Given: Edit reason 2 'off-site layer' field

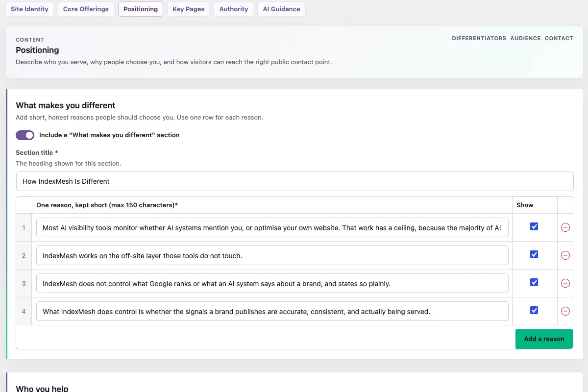Looking at the screenshot, I should tap(272, 256).
